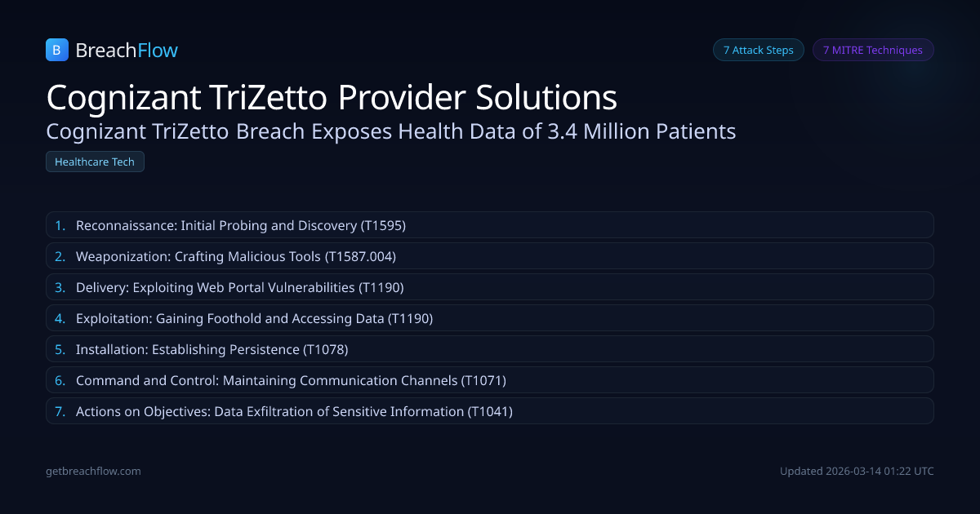The image size is (980, 514).
Task: Click the T1071 technique ID text
Action: point(484,380)
